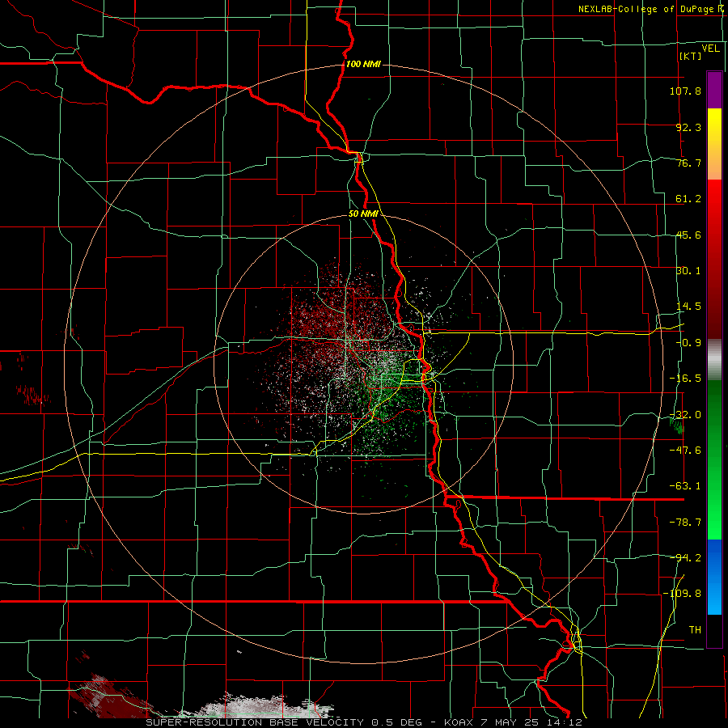
Task: Select the -78.7 velocity scale value
Action: click(685, 523)
